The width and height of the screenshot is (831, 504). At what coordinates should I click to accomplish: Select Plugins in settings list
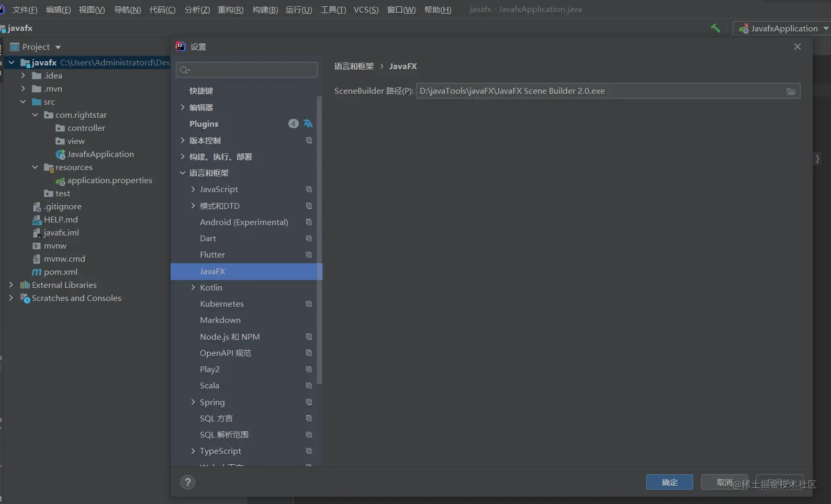[x=204, y=124]
